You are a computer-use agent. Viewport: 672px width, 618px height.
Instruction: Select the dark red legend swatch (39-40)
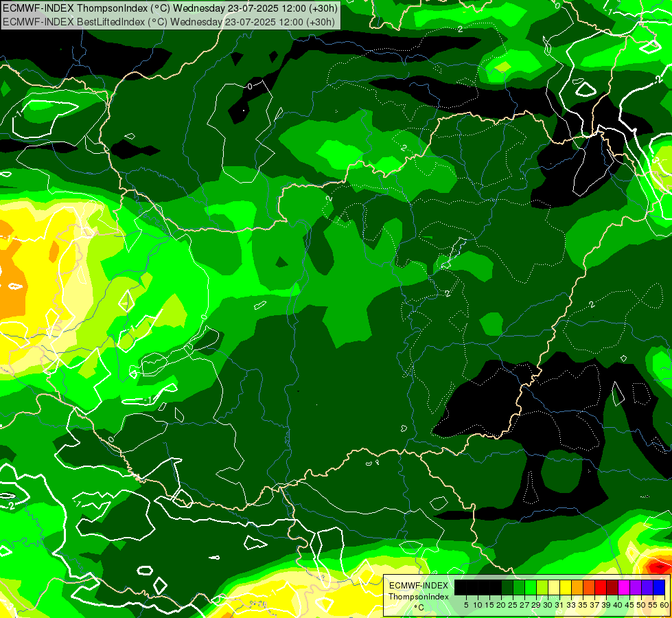(x=612, y=587)
